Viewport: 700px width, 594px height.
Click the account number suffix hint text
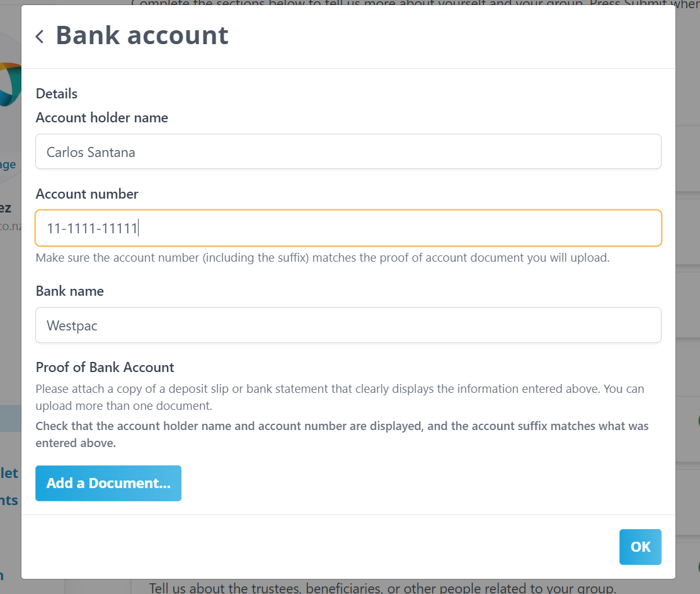tap(323, 258)
